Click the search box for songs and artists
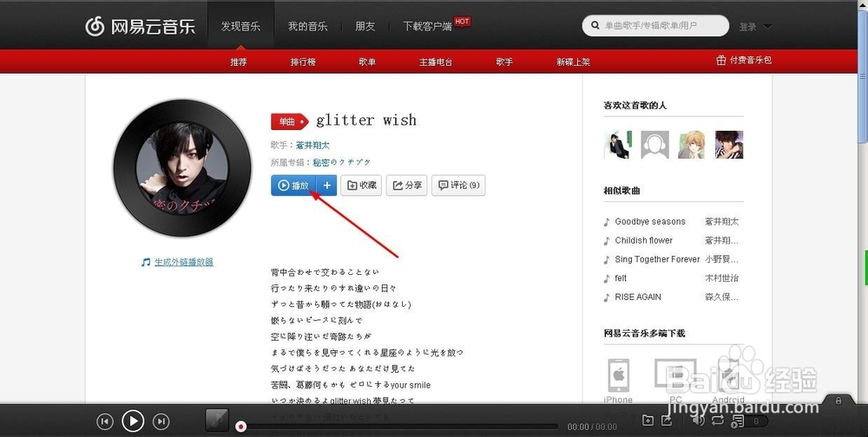 click(x=655, y=25)
